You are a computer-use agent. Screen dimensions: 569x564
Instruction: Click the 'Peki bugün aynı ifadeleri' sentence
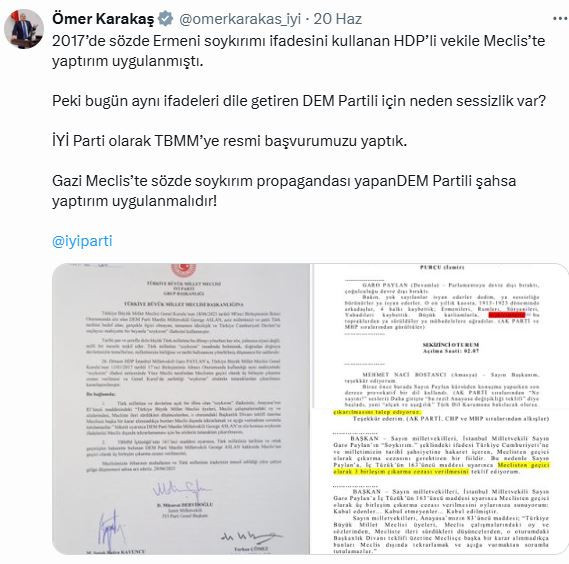[299, 101]
